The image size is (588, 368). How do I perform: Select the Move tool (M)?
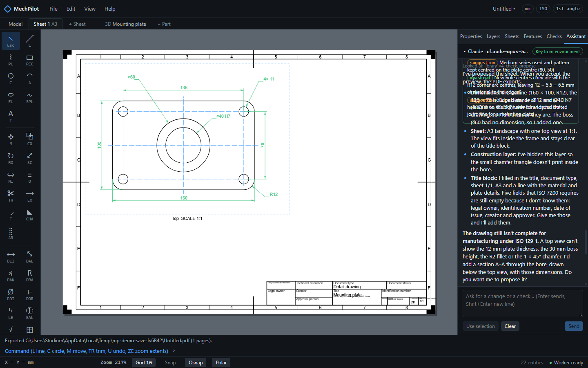pos(11,139)
